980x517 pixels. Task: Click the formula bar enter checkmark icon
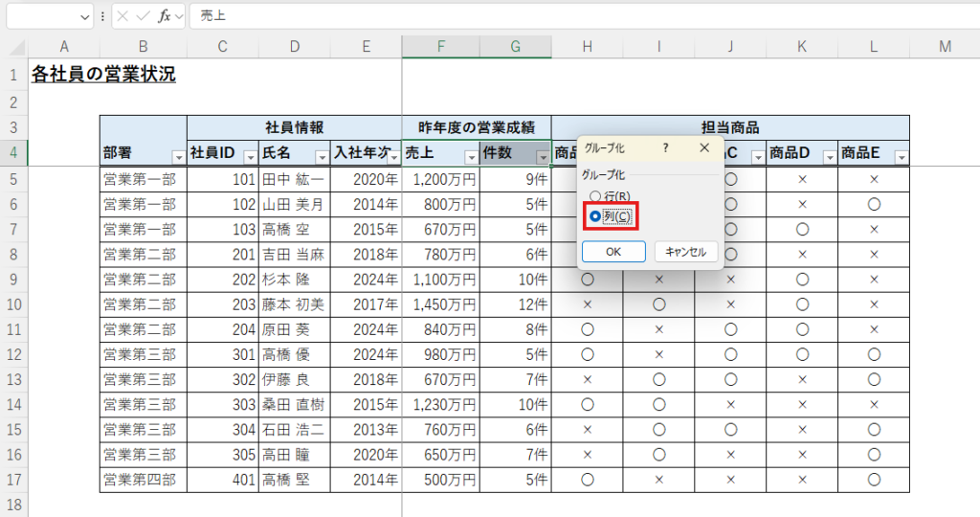pyautogui.click(x=143, y=16)
